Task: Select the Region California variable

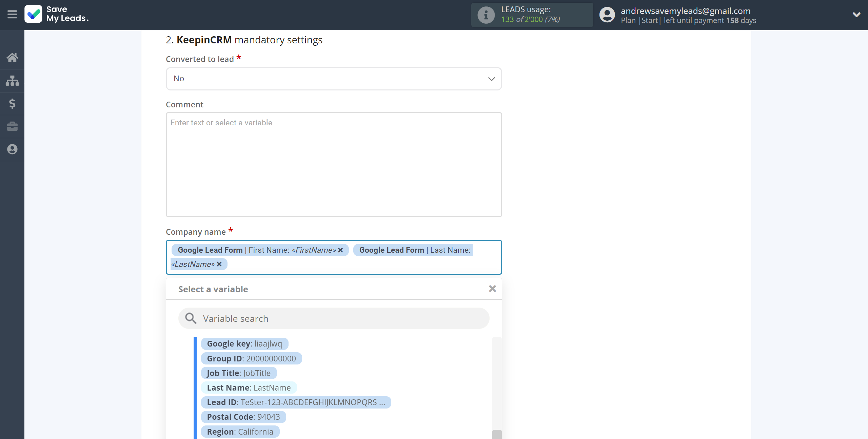Action: (x=240, y=432)
